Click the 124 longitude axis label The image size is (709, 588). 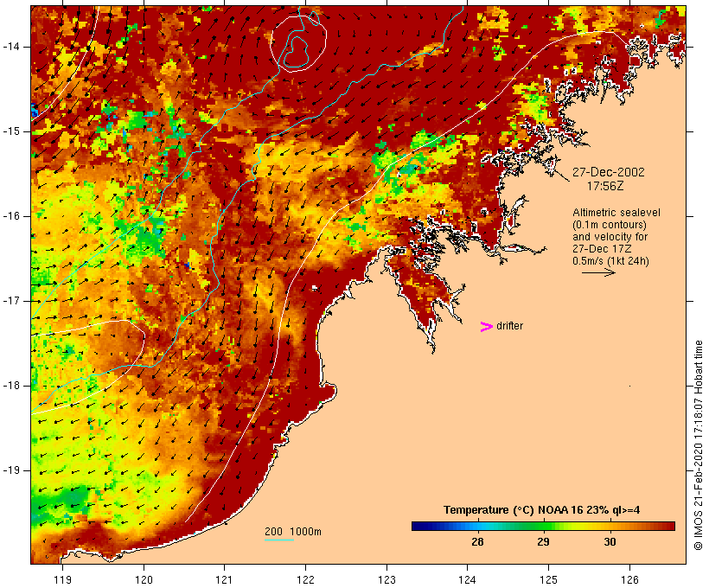click(x=467, y=580)
